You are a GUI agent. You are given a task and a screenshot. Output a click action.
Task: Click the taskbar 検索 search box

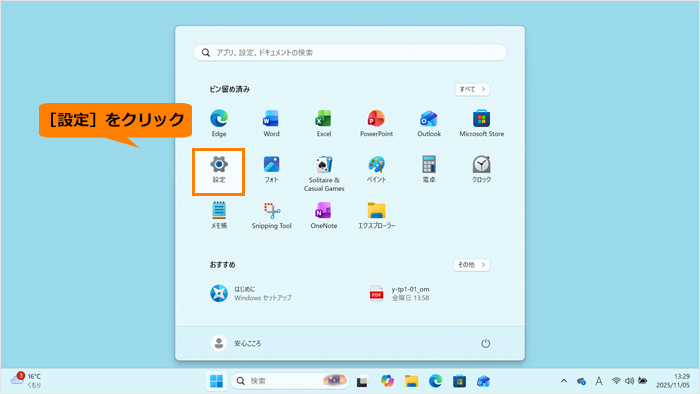pyautogui.click(x=290, y=381)
